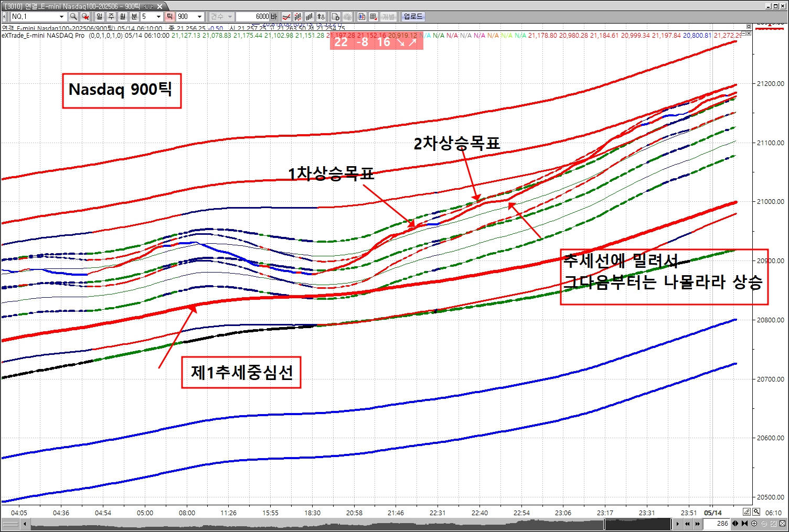Click the expand chart spacing arrows icon
This screenshot has height=532, width=789.
pyautogui.click(x=735, y=524)
